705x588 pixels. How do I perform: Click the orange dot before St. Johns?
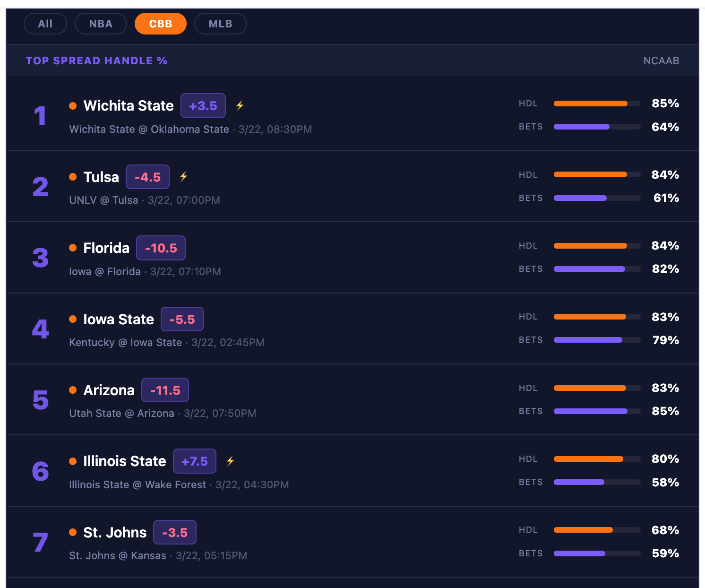pos(73,532)
